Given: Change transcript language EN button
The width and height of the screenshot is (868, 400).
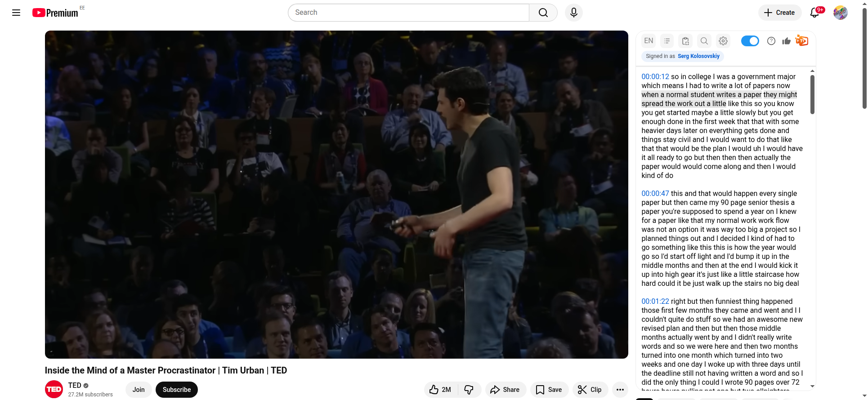Looking at the screenshot, I should (x=649, y=41).
